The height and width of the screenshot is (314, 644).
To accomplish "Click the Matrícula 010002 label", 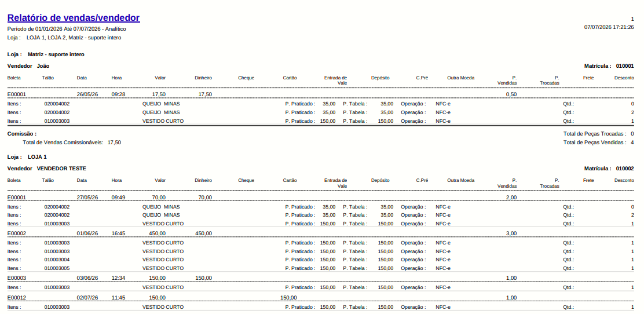I will [x=609, y=169].
